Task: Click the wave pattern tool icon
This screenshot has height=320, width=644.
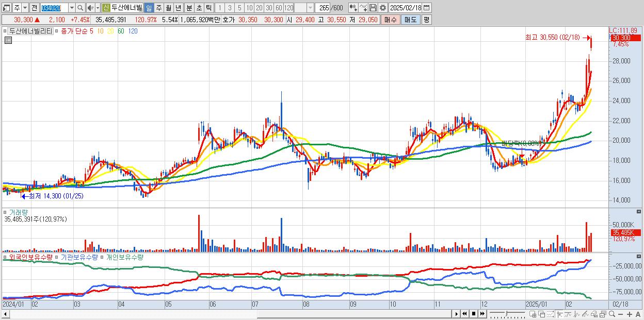Action: point(576,314)
